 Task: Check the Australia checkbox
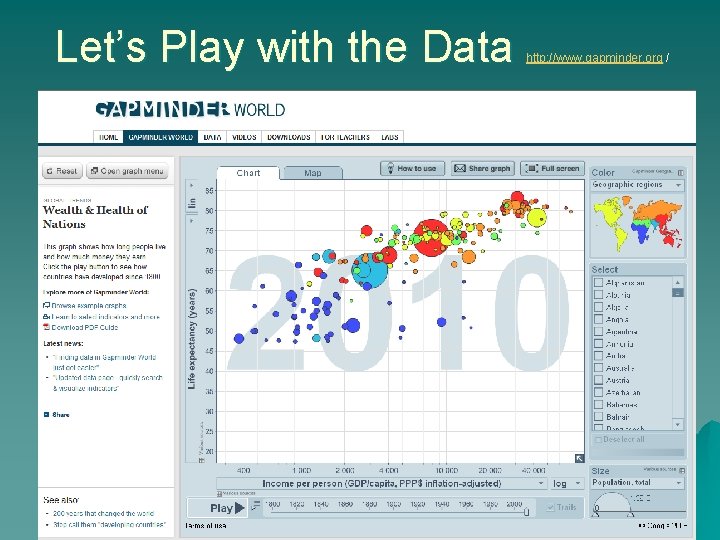pos(598,368)
